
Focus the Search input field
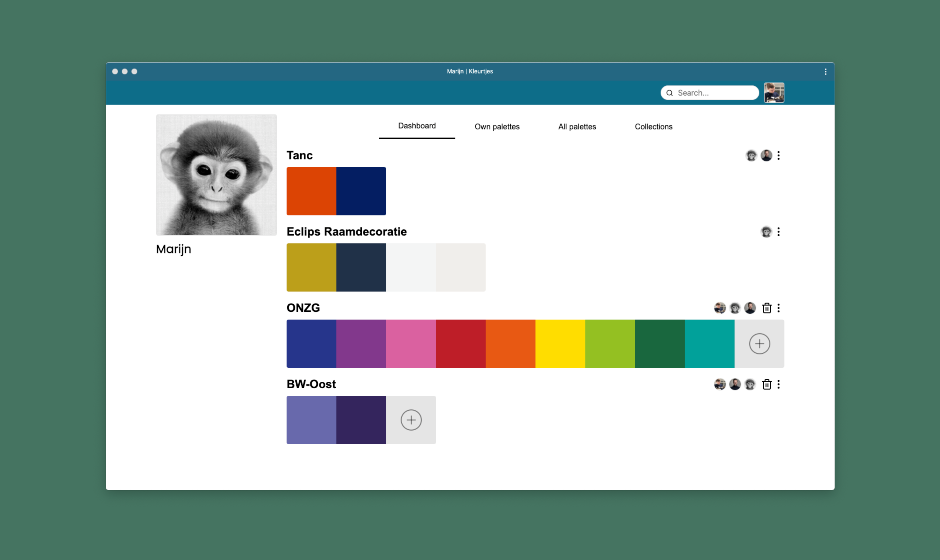click(x=714, y=93)
